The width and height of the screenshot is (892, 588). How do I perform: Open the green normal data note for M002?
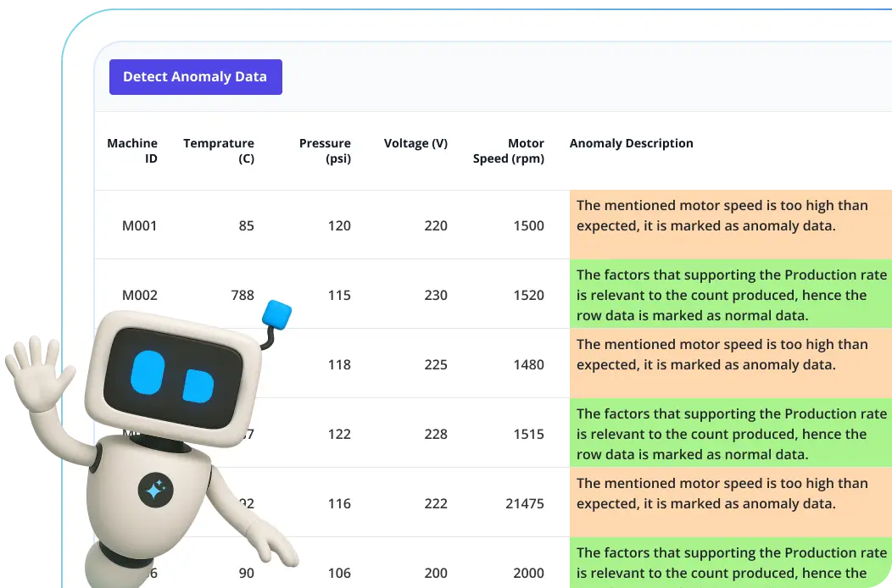tap(730, 295)
